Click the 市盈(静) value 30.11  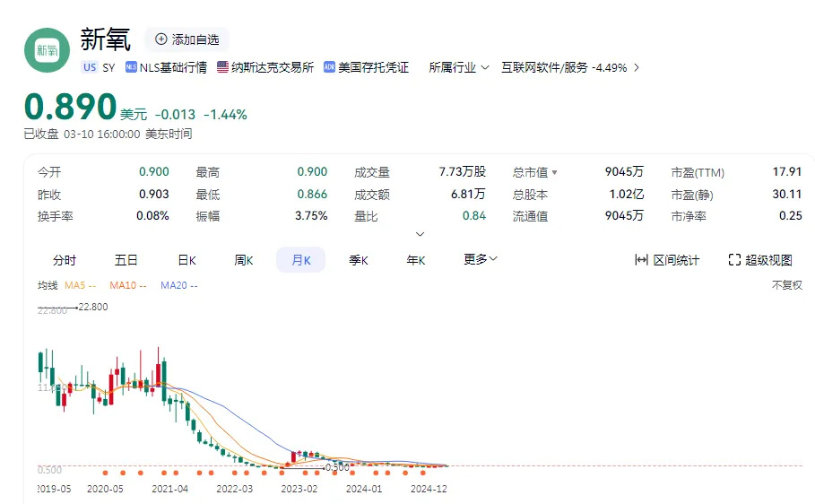click(x=787, y=194)
